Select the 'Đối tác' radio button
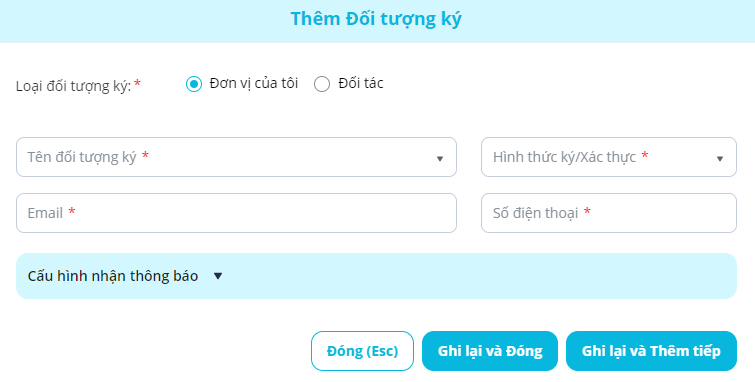Viewport: 755px width, 382px height. pyautogui.click(x=322, y=84)
